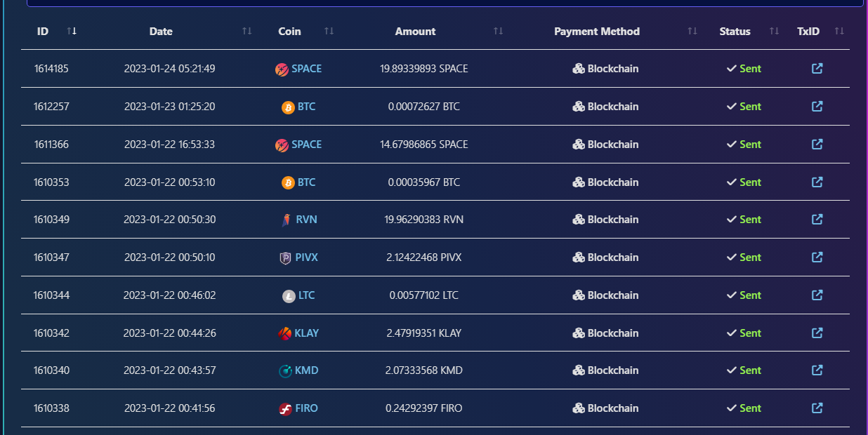Click the FIRO coin logo
This screenshot has width=868, height=435.
[285, 409]
